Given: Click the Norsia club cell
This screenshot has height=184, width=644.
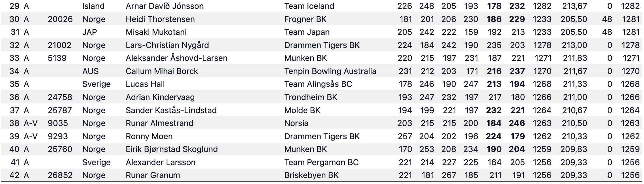Looking at the screenshot, I should point(296,123).
